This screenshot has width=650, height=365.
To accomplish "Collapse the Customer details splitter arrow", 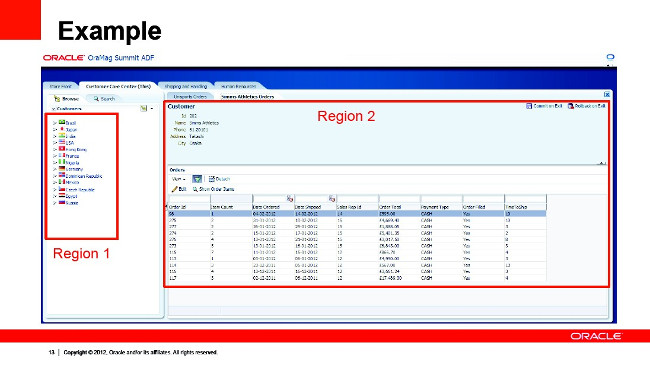I will click(x=602, y=163).
